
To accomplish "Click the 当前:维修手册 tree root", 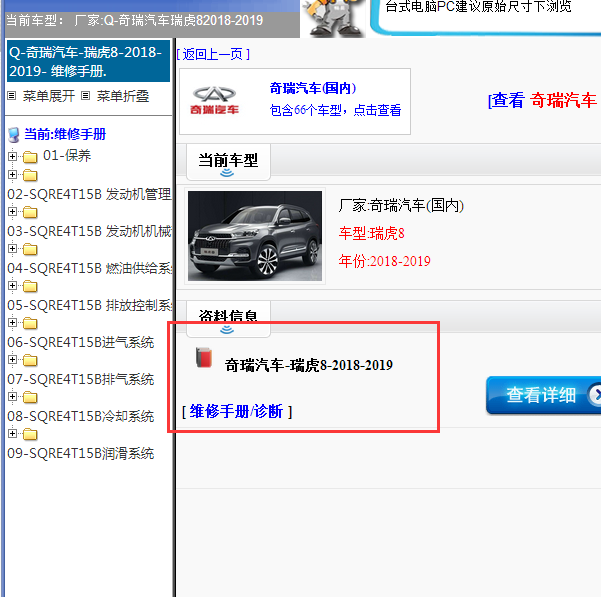I will pos(65,134).
